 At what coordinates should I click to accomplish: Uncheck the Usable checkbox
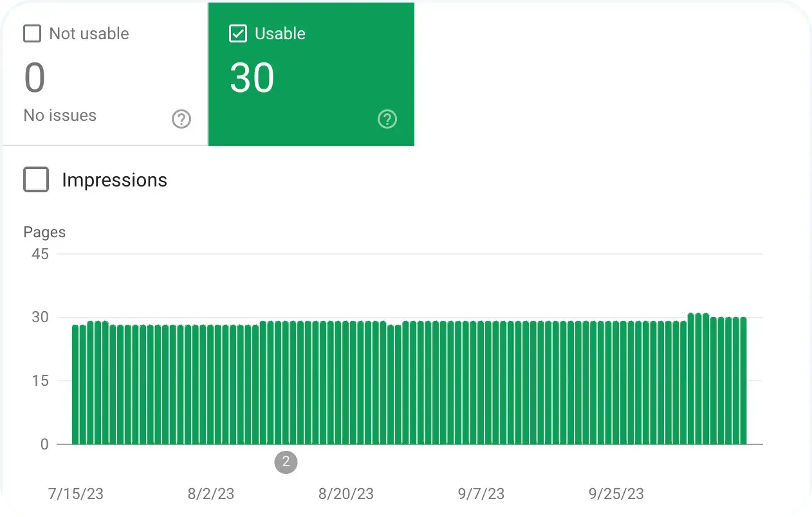(238, 33)
